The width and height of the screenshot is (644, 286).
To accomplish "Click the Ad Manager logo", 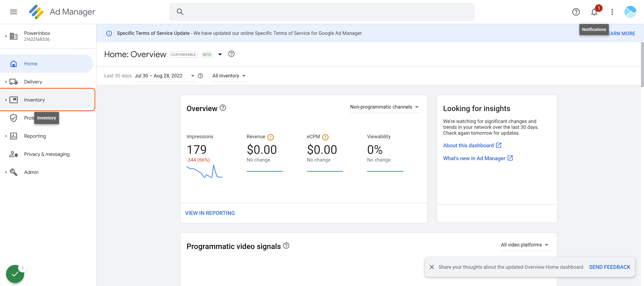I will pyautogui.click(x=36, y=12).
